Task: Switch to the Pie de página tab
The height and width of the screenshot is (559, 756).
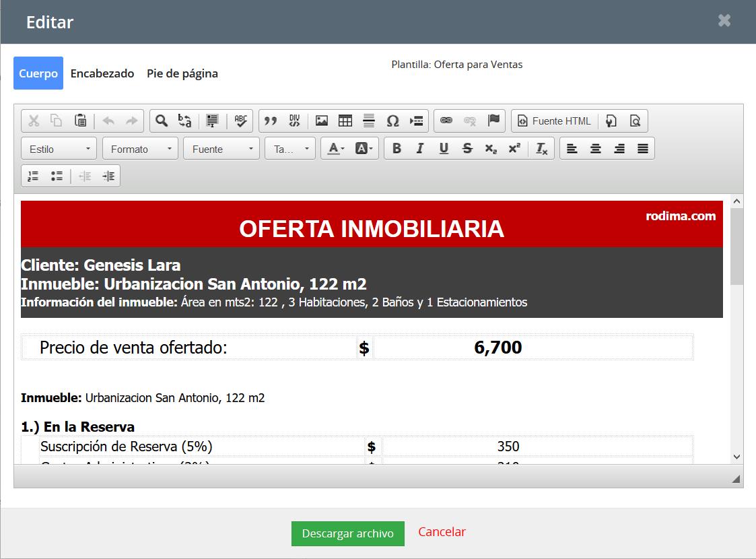Action: click(182, 73)
